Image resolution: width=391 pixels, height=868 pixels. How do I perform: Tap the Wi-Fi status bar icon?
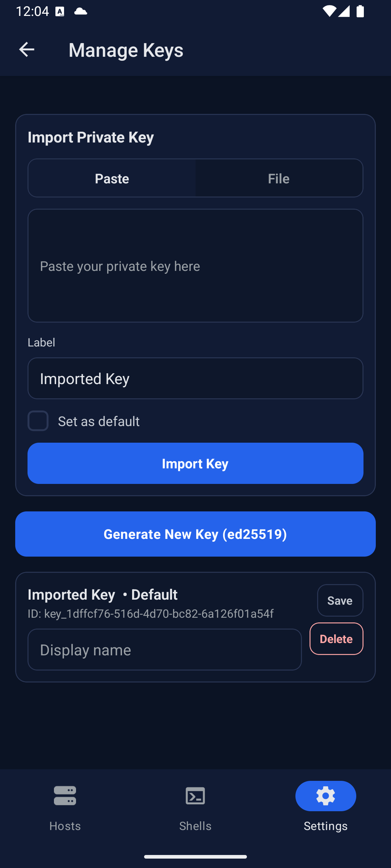point(329,11)
